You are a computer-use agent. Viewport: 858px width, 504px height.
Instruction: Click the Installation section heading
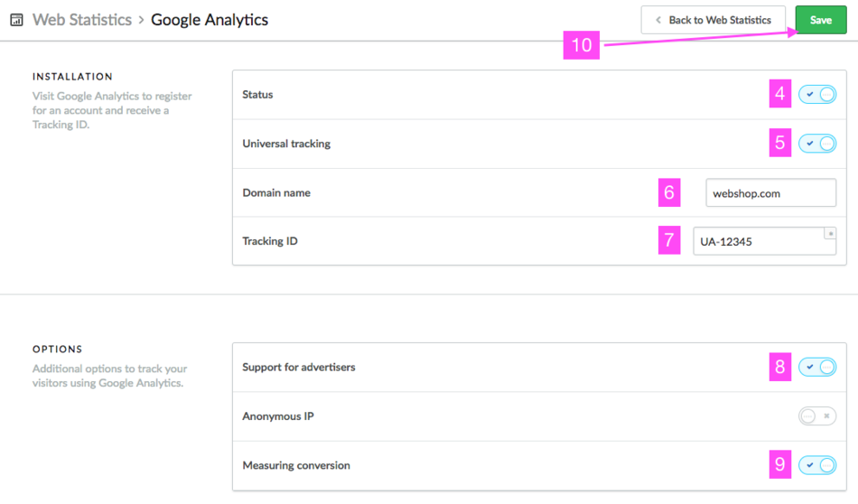click(72, 77)
